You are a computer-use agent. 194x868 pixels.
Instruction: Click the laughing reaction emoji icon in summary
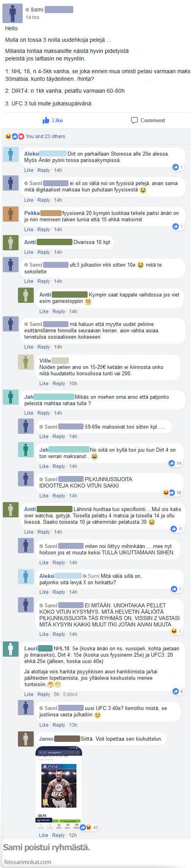(8, 137)
